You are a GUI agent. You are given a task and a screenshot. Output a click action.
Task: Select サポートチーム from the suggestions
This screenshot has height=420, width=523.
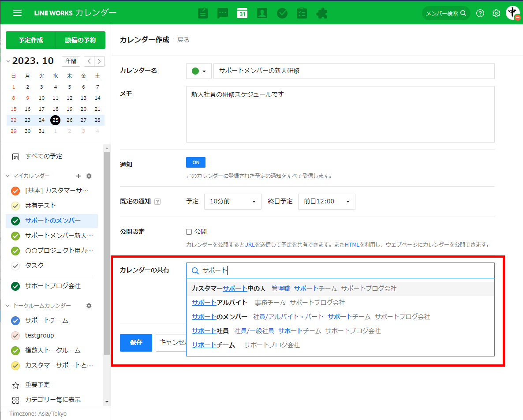coord(213,345)
